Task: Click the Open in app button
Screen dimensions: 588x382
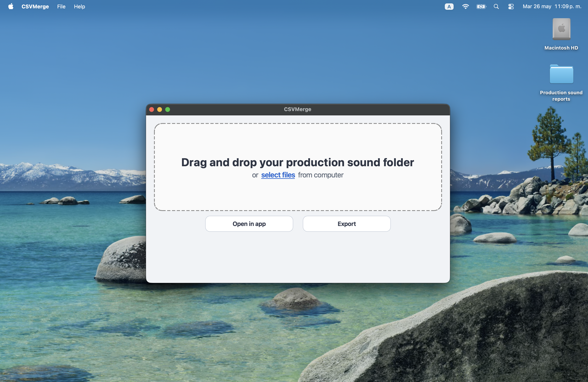Action: 249,224
